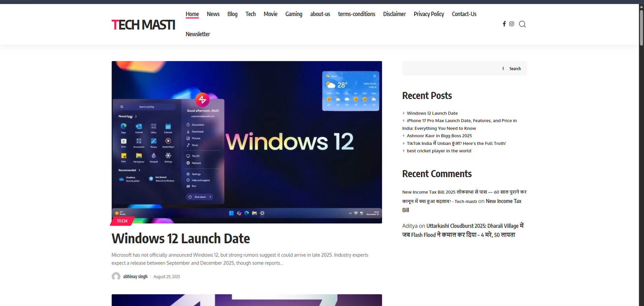Open Ashnoor Kaur in Bigg Boss 2025
Image resolution: width=644 pixels, height=306 pixels.
pos(439,136)
